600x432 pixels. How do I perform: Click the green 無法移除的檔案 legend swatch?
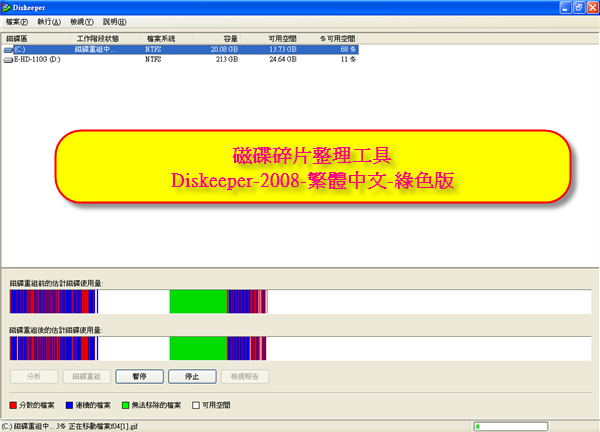coord(125,406)
